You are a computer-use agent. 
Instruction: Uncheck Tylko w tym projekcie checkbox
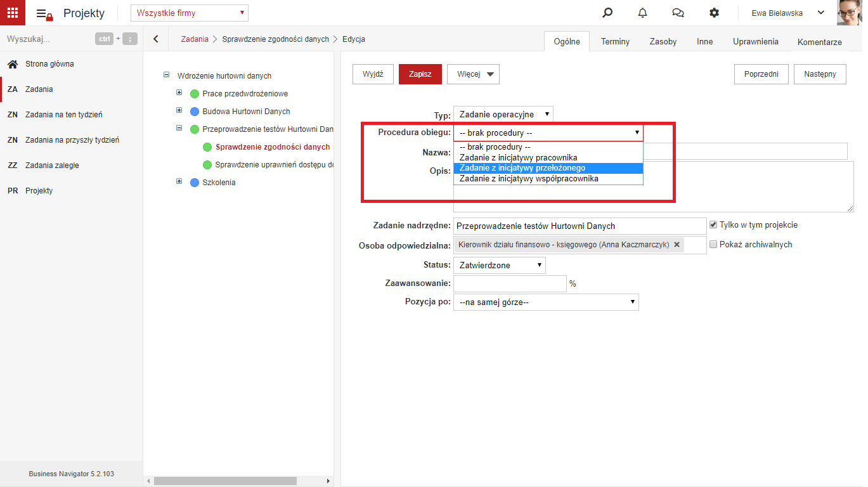(x=713, y=225)
